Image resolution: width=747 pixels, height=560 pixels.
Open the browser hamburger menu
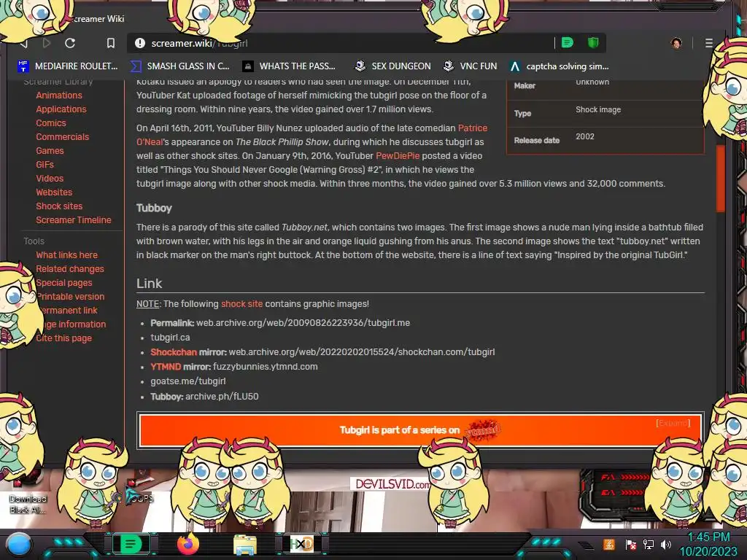[x=709, y=43]
